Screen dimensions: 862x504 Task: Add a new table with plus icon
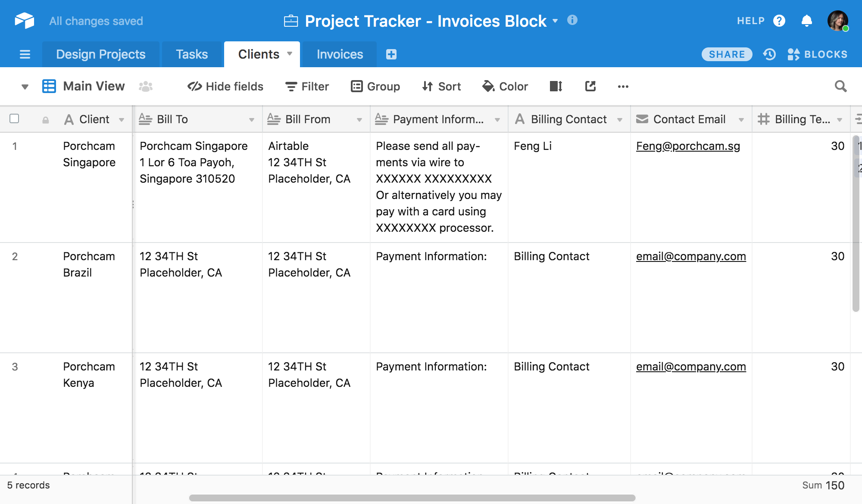tap(391, 54)
